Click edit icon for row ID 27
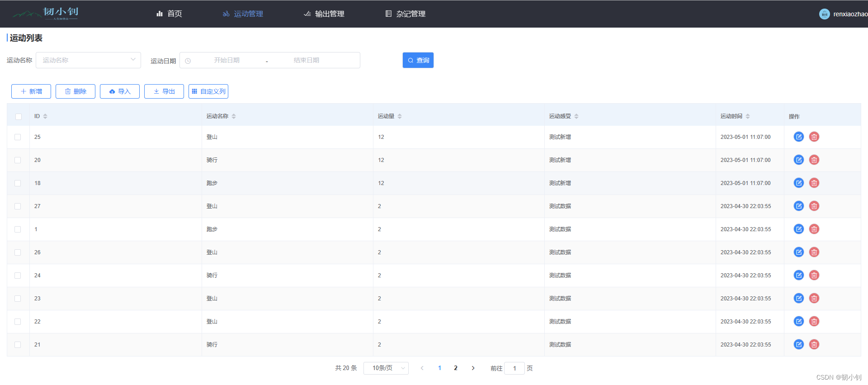 (799, 206)
